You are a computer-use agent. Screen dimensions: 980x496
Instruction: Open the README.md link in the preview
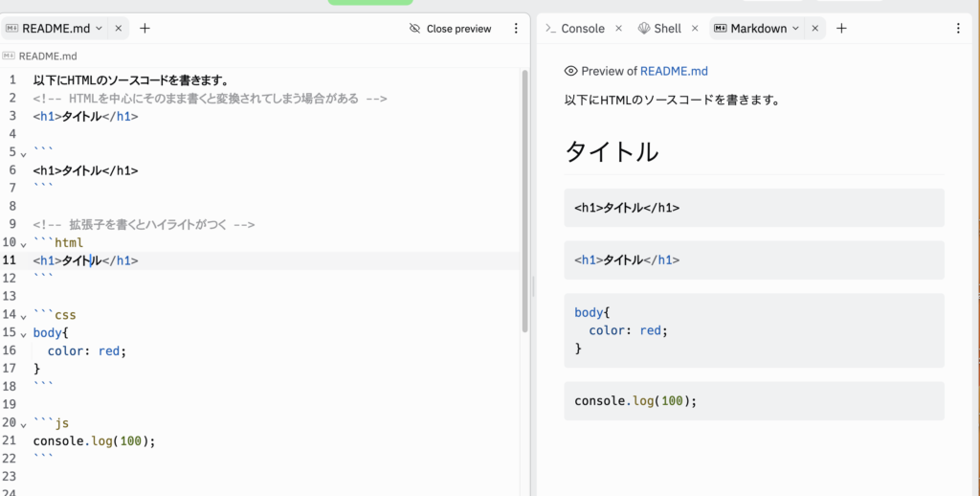pos(674,71)
